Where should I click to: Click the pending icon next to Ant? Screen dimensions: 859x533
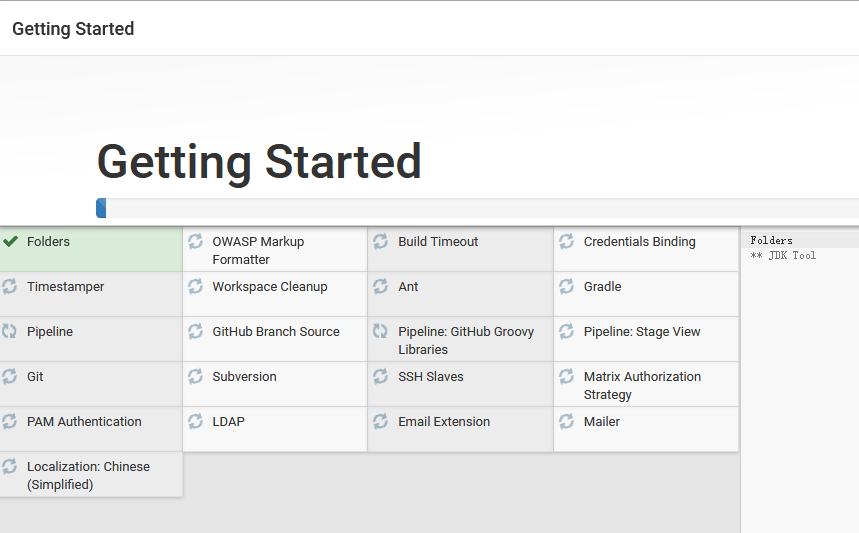point(381,286)
